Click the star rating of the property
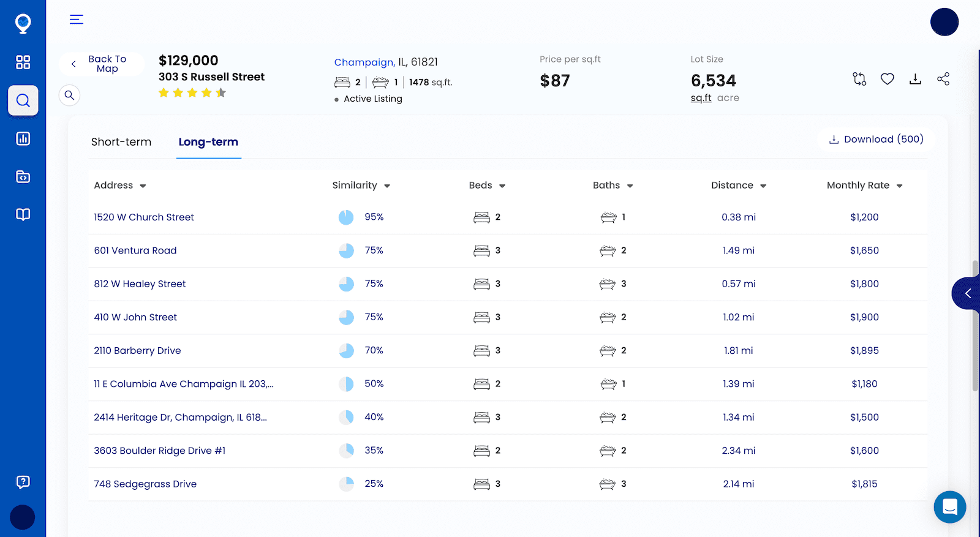 192,93
